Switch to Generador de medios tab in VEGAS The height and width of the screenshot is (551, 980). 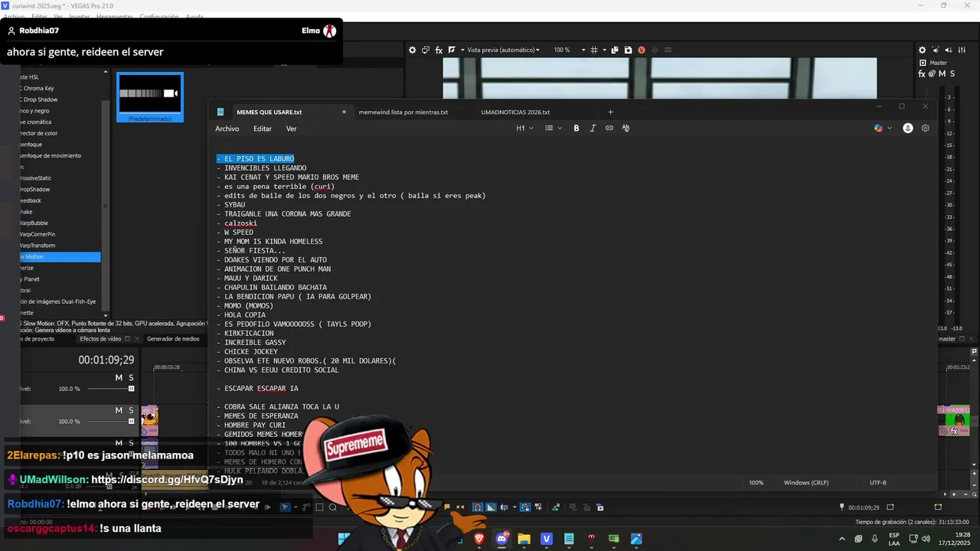point(173,339)
